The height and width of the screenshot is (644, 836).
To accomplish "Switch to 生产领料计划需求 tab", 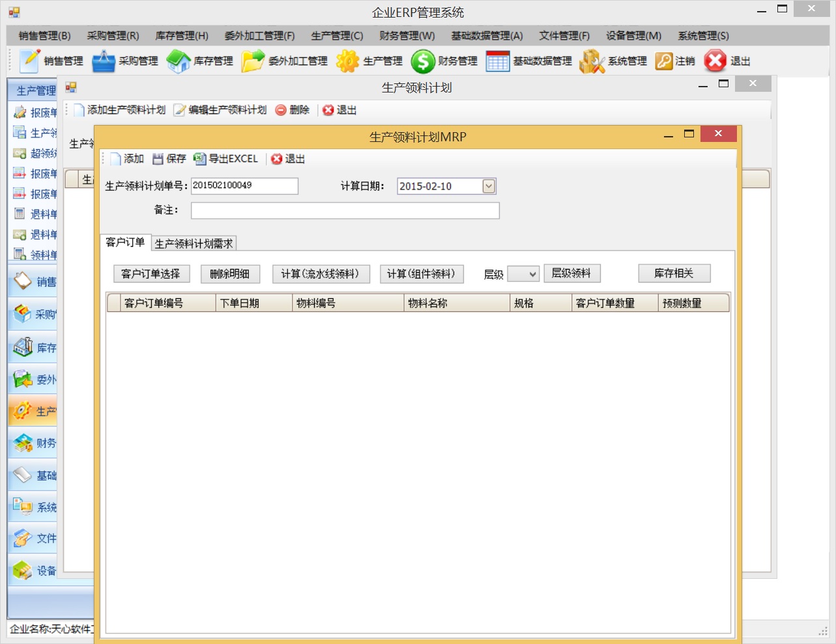I will tap(194, 244).
